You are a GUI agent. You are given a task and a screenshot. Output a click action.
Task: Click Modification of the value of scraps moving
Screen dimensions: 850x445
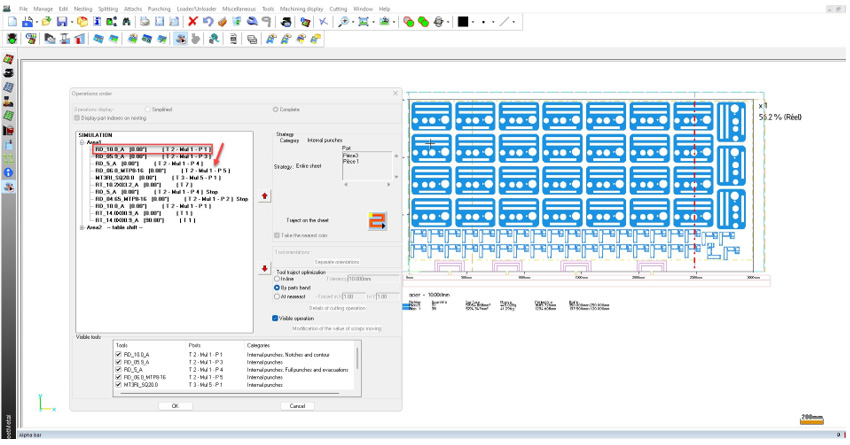tap(337, 328)
